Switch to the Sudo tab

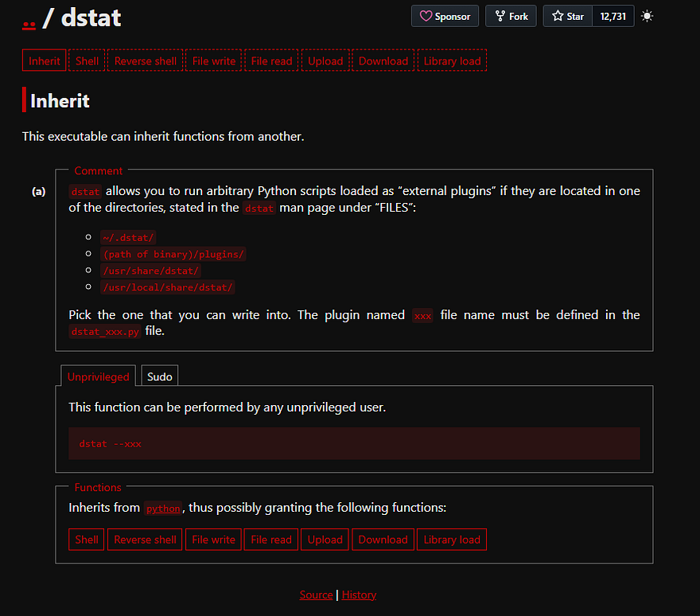pyautogui.click(x=160, y=376)
